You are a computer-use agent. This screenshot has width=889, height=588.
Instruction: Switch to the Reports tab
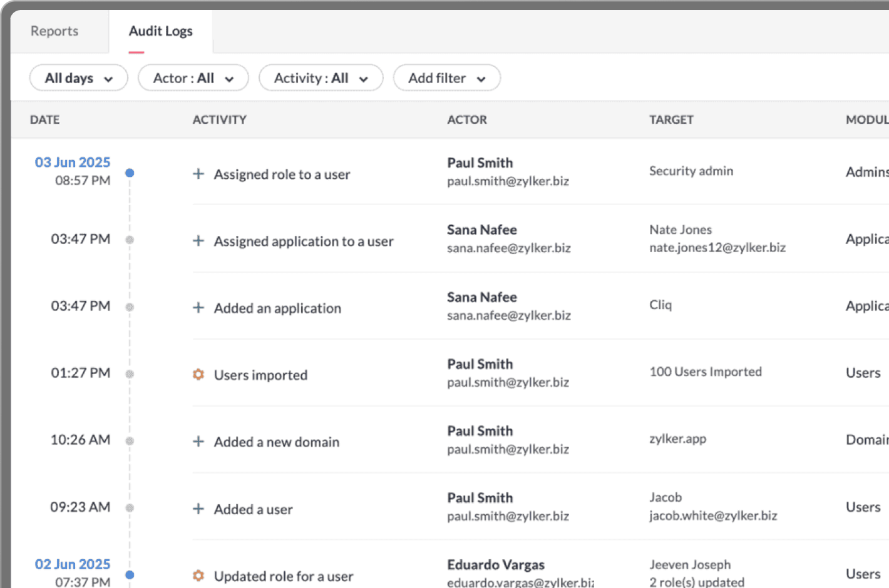pos(54,31)
